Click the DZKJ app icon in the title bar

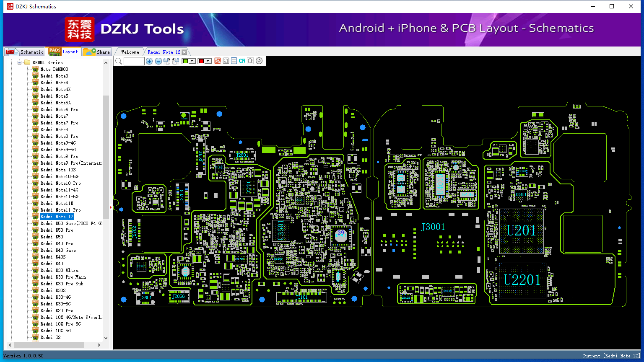click(x=10, y=6)
